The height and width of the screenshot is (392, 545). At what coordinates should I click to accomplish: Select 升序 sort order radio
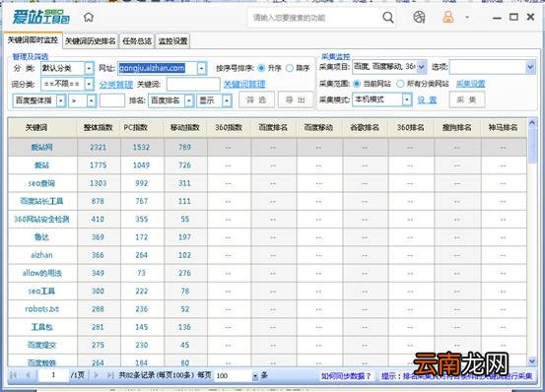[261, 68]
